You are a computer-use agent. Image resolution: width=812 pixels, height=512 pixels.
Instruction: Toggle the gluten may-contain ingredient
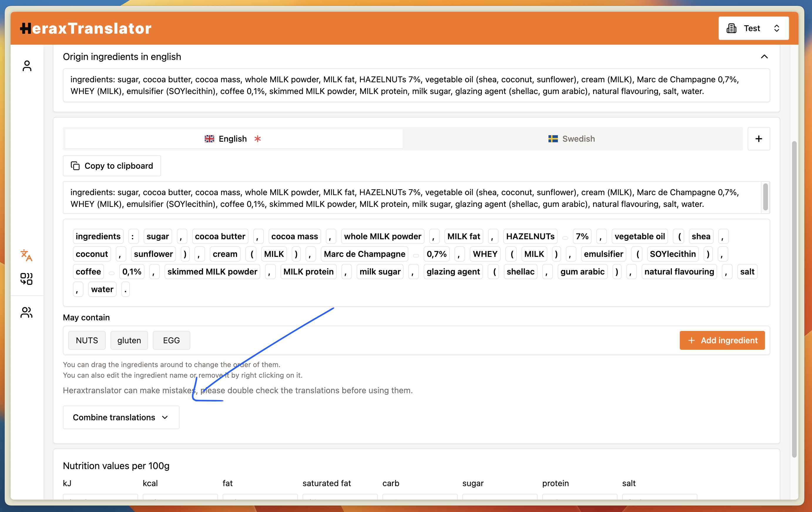coord(128,340)
